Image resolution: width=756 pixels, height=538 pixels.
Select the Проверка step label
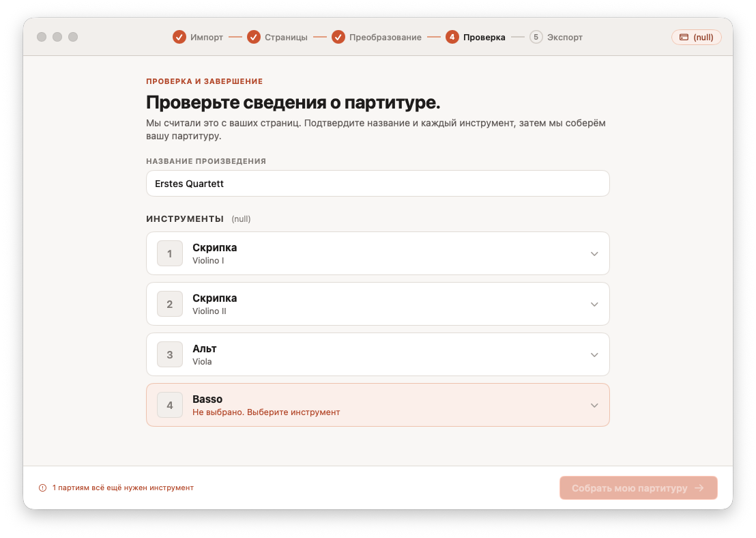click(x=484, y=37)
